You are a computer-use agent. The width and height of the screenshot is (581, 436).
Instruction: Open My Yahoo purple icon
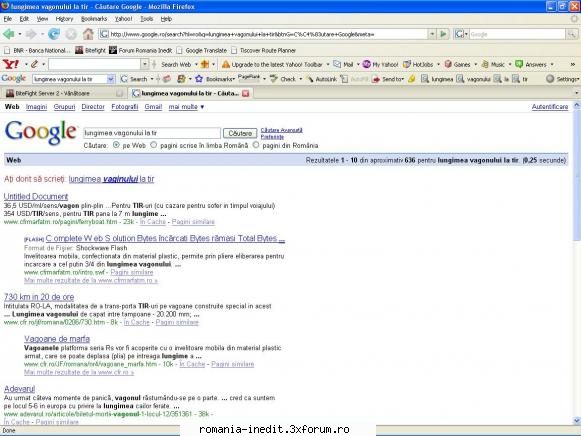pos(366,64)
